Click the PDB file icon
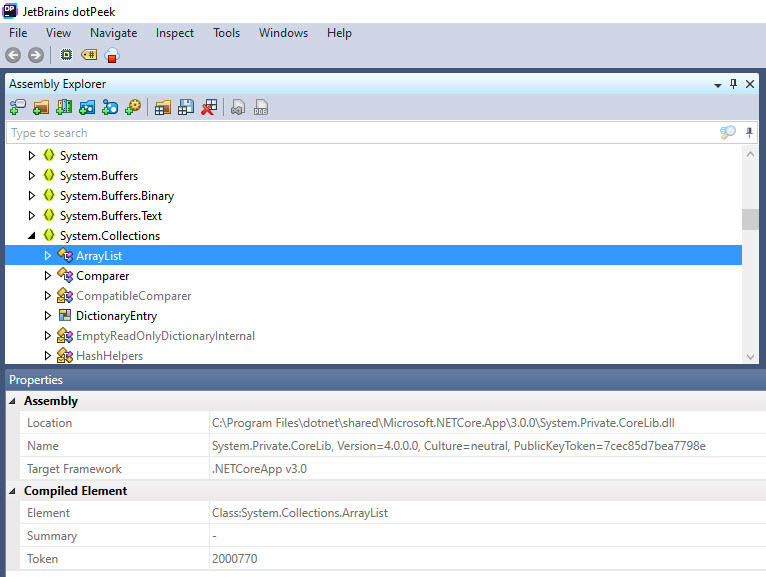This screenshot has width=766, height=577. pyautogui.click(x=261, y=107)
